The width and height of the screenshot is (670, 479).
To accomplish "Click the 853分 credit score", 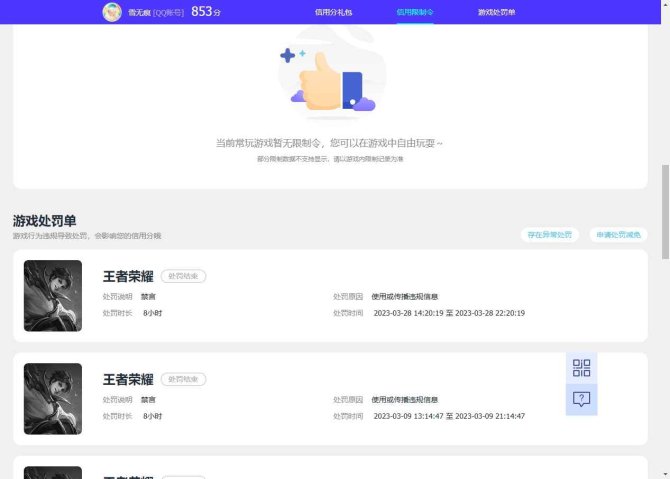I will point(206,12).
